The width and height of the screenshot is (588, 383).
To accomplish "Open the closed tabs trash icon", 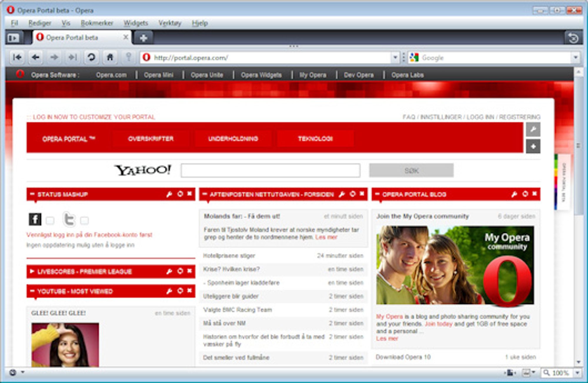I will (x=573, y=38).
